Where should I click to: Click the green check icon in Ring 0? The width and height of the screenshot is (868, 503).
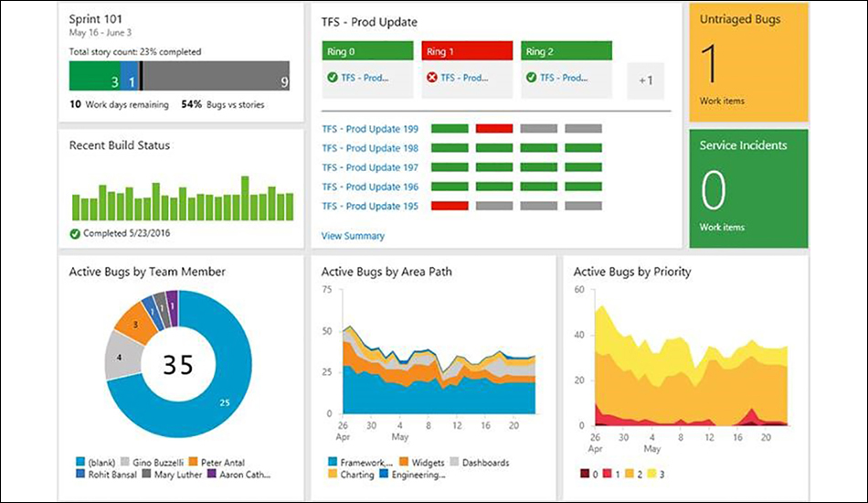point(333,78)
